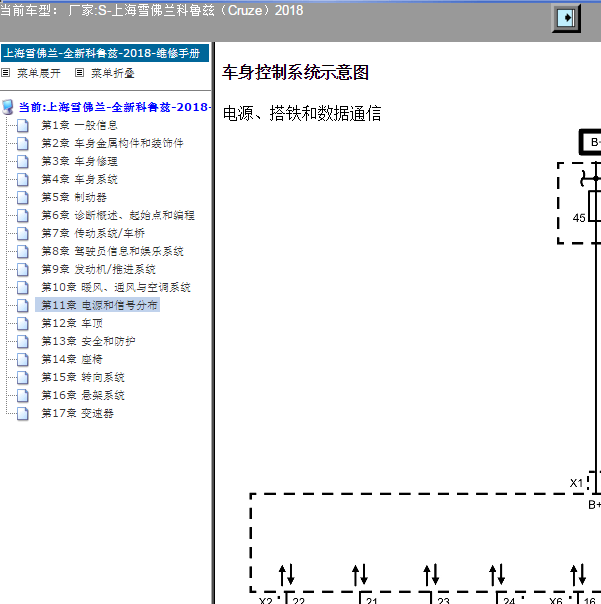This screenshot has width=601, height=604.
Task: Open 第9章 发动机/推进系统
Action: (98, 269)
